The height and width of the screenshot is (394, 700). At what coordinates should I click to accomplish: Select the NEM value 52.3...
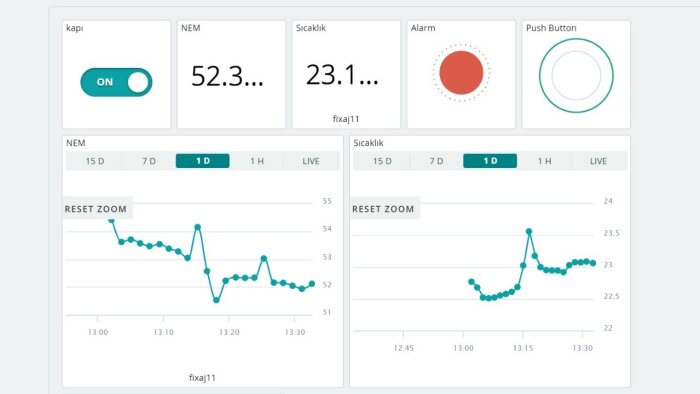pos(227,76)
